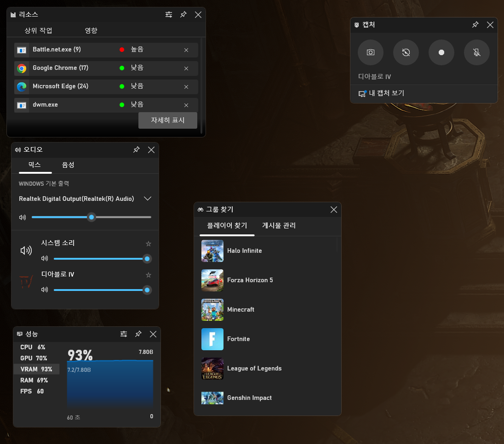Sort resources by 영향 column
Screen dimensions: 504x444
pos(91,30)
